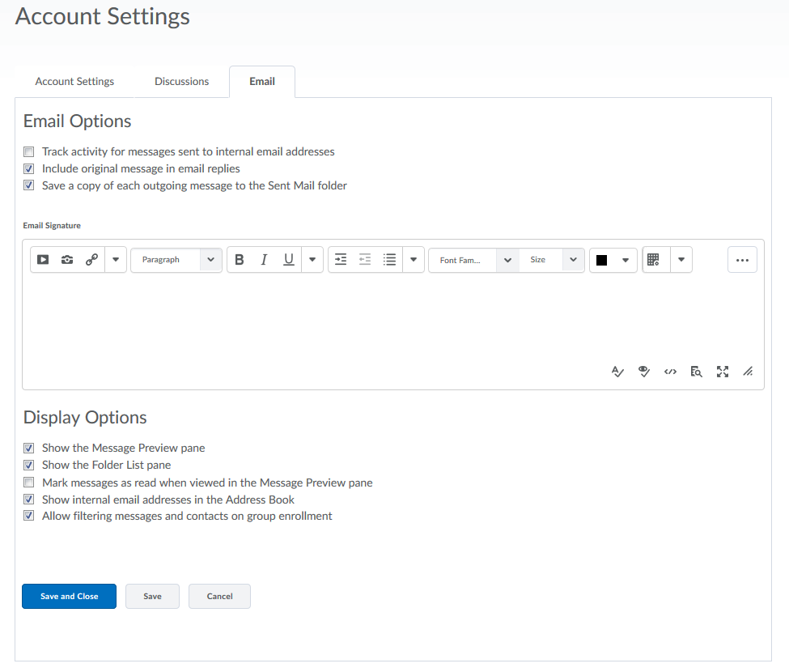Image resolution: width=789 pixels, height=672 pixels.
Task: Switch to the Account Settings tab
Action: click(74, 81)
